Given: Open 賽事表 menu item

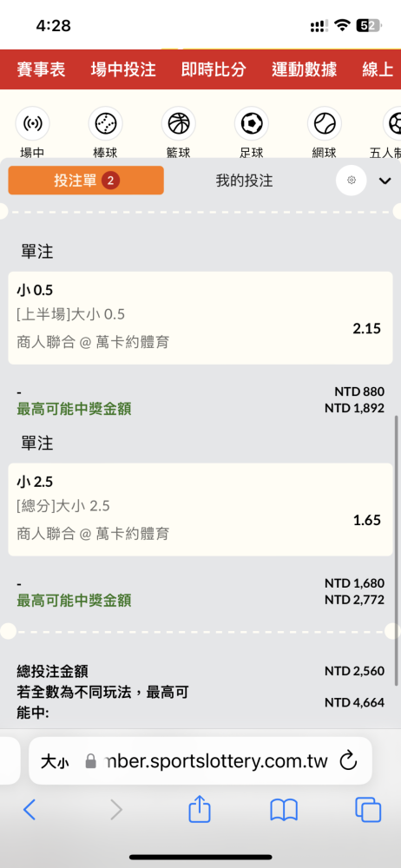Looking at the screenshot, I should click(41, 69).
